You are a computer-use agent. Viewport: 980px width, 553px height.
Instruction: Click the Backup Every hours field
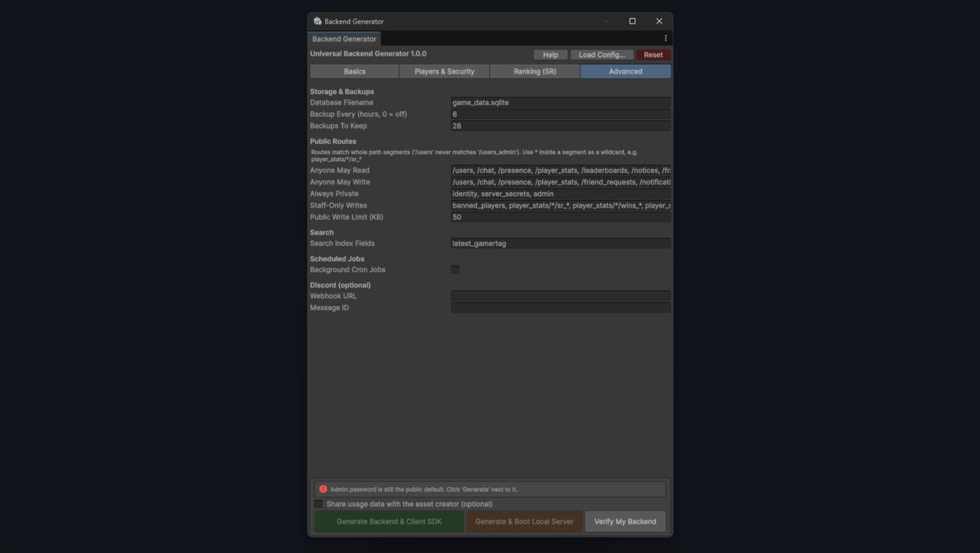coord(561,114)
